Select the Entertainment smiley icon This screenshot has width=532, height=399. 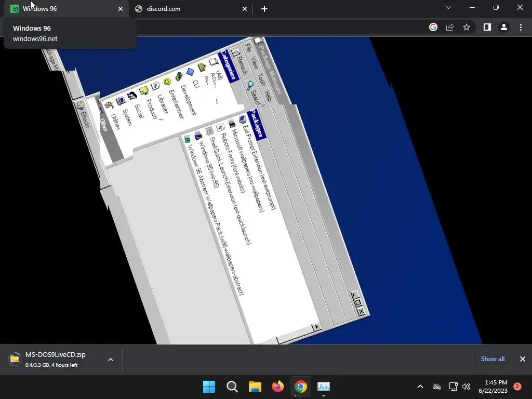(167, 82)
